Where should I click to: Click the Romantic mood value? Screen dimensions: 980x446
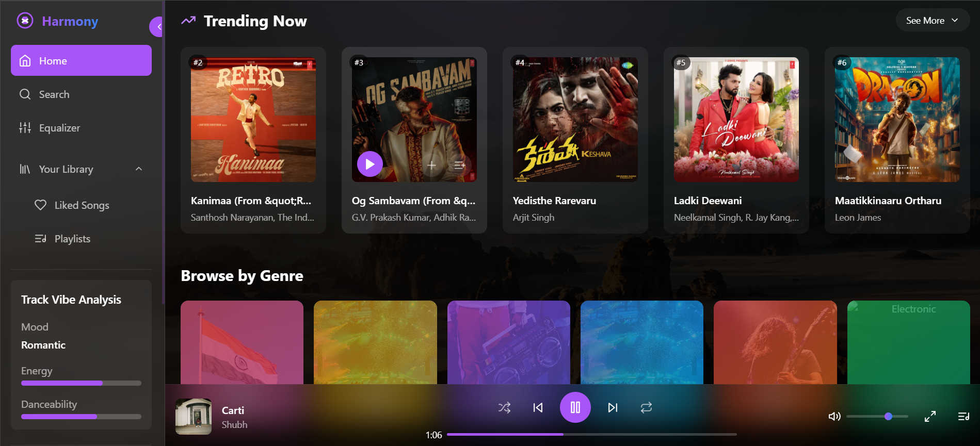[x=43, y=345]
